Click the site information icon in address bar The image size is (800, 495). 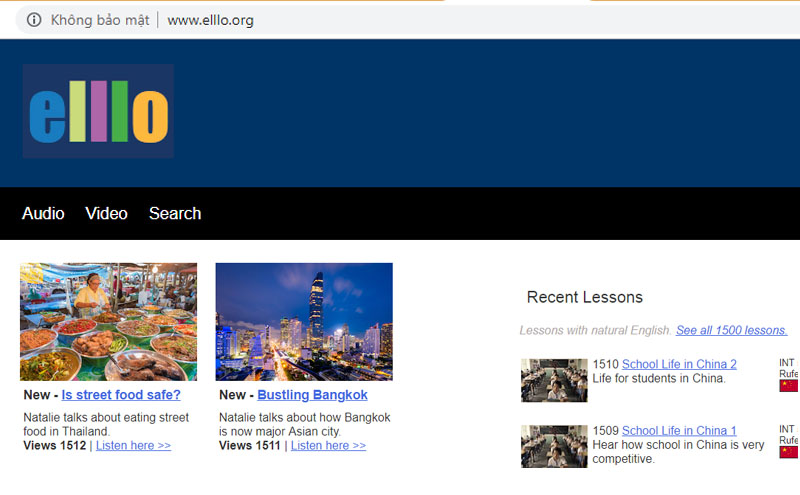[34, 20]
